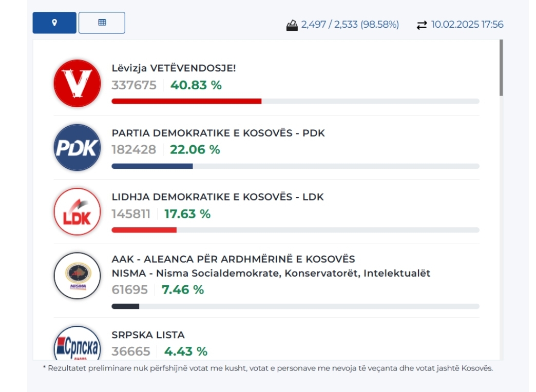Click the AAK NISMA coalition logo

point(77,276)
